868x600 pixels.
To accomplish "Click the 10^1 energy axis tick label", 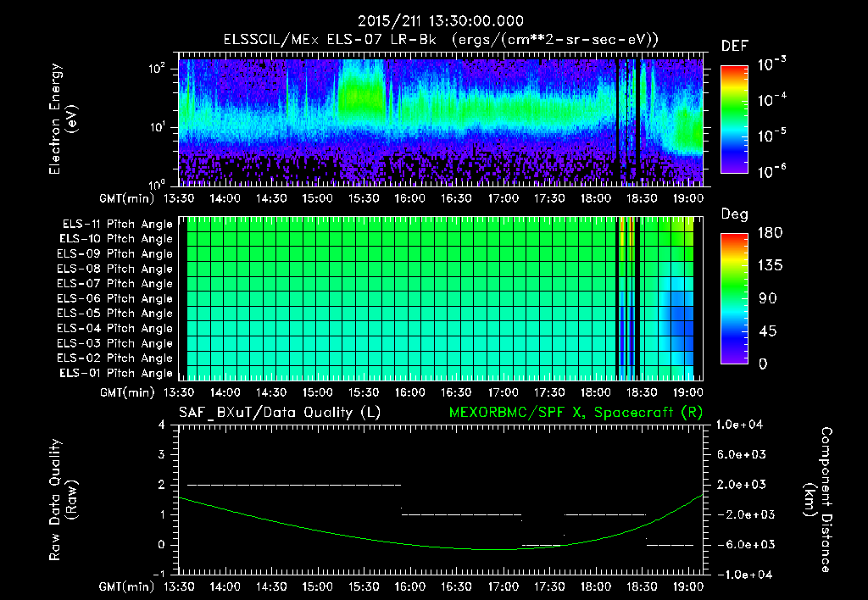I will pos(157,127).
